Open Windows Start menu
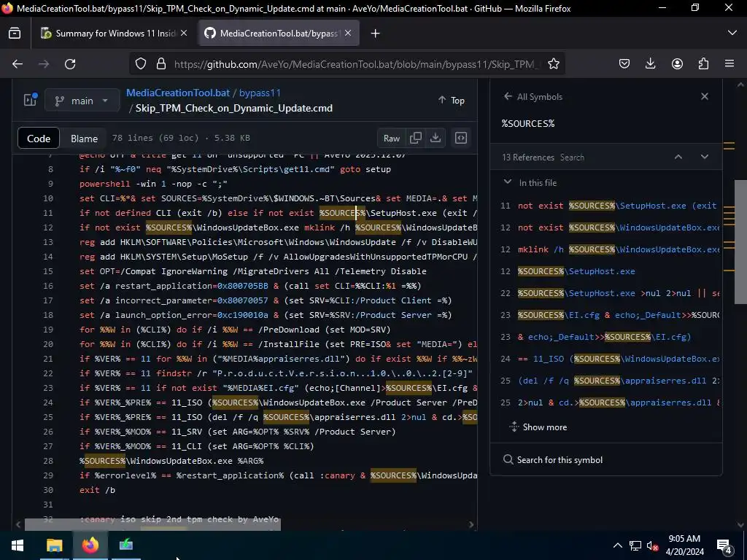Viewport: 747px width, 560px height. [x=18, y=545]
